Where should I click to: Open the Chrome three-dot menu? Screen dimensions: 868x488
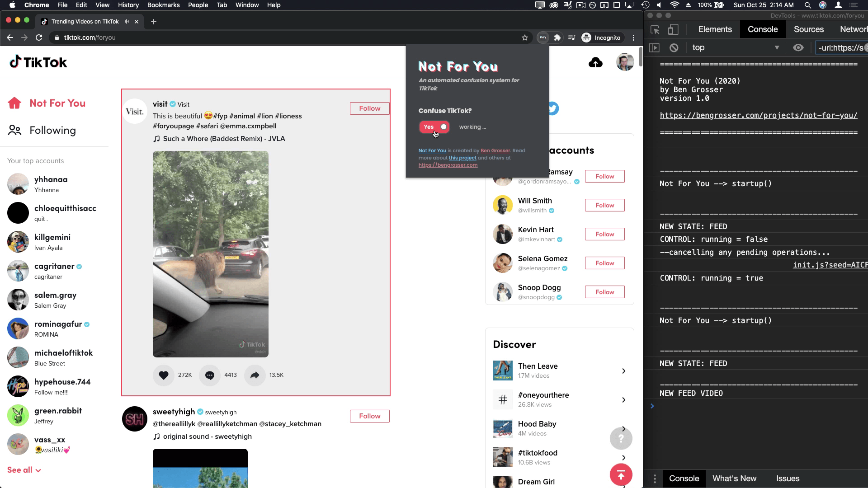click(x=633, y=38)
